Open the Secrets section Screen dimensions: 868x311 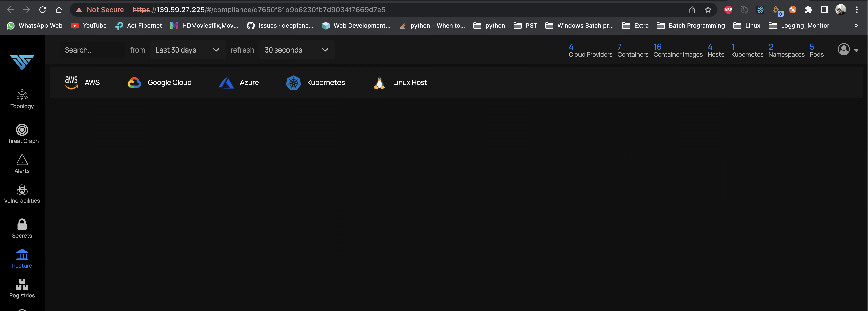click(22, 229)
